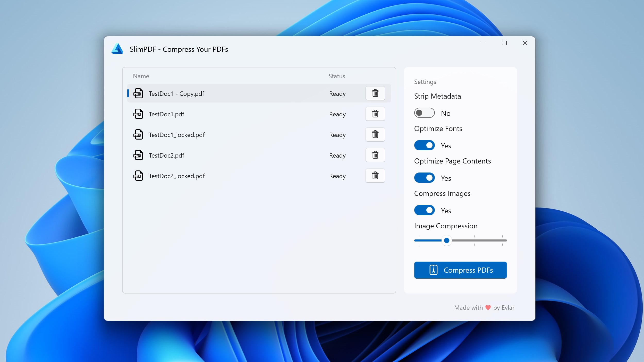Click the Name column header
Screen dimensions: 644x362
coord(141,76)
